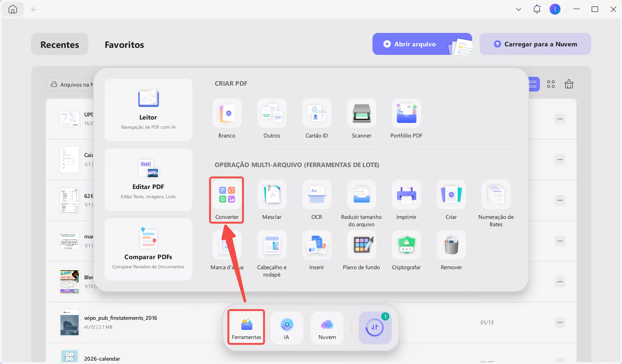Select the Recentes tab
Screen dimensions: 622x364
(59, 44)
